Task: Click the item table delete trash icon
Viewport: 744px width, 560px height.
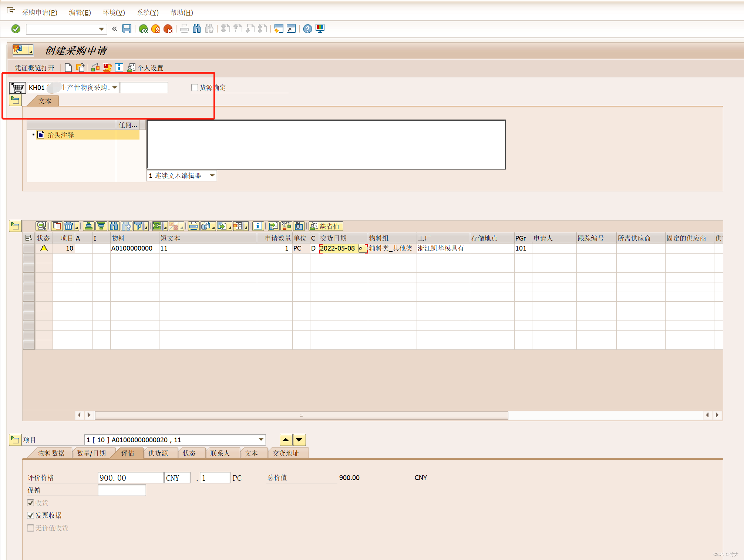Action: coord(68,226)
